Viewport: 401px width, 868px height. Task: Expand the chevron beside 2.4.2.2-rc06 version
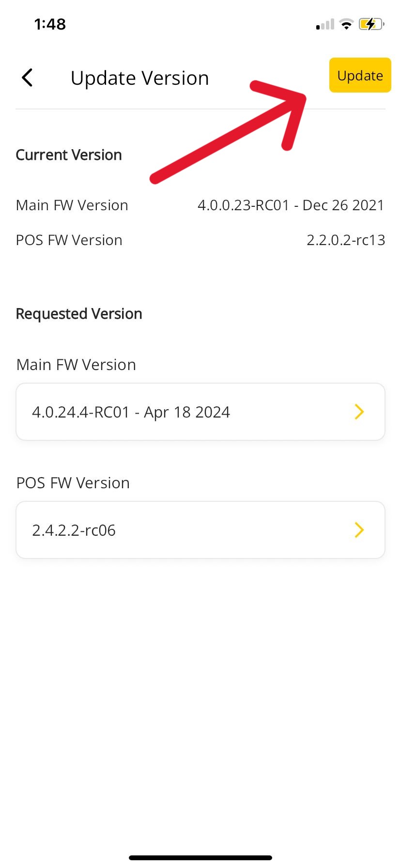tap(359, 530)
